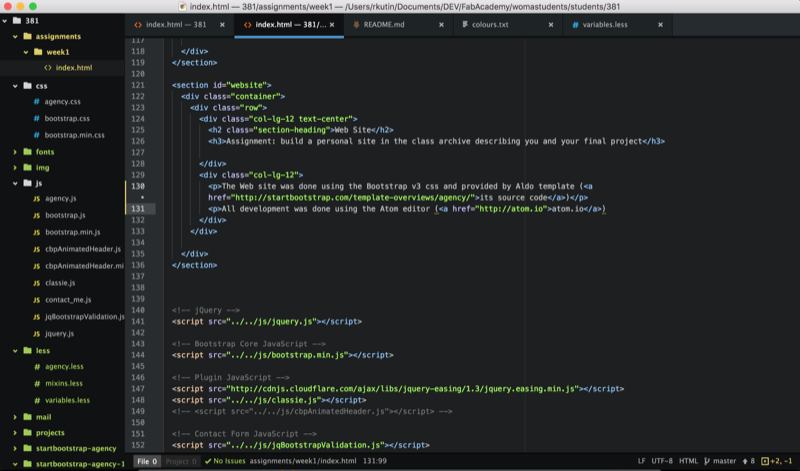Image resolution: width=800 pixels, height=471 pixels.
Task: Expand the fonts folder chevron
Action: 15,152
